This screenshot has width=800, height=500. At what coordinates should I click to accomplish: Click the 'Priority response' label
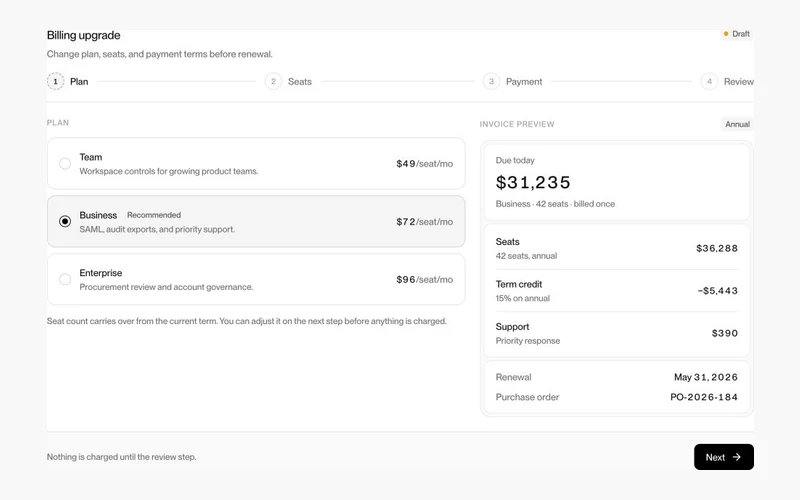(x=528, y=341)
